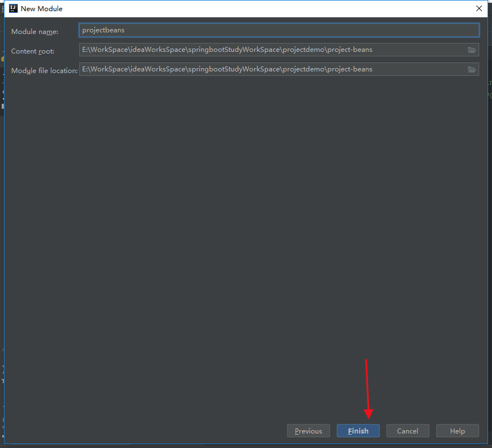Close the New Module window

[x=479, y=8]
